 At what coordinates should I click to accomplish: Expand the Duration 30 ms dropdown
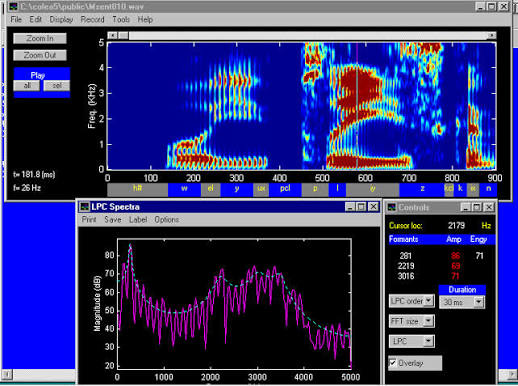479,302
